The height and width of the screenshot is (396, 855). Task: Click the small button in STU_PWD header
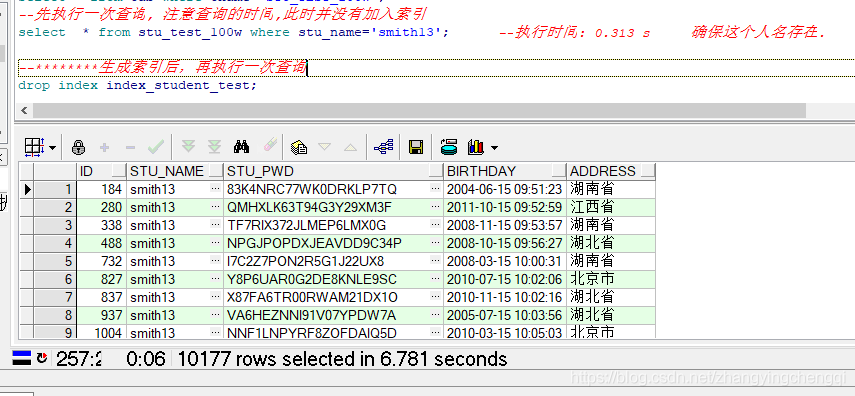point(435,171)
